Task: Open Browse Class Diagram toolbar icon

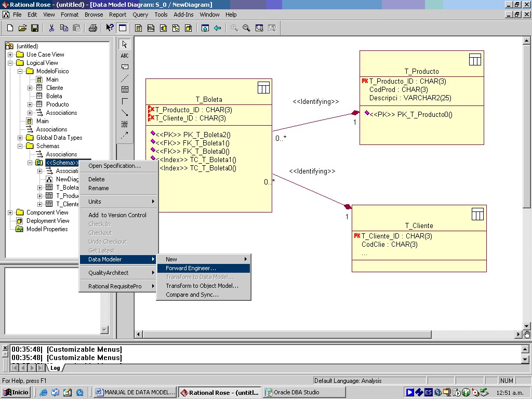Action: tap(138, 28)
